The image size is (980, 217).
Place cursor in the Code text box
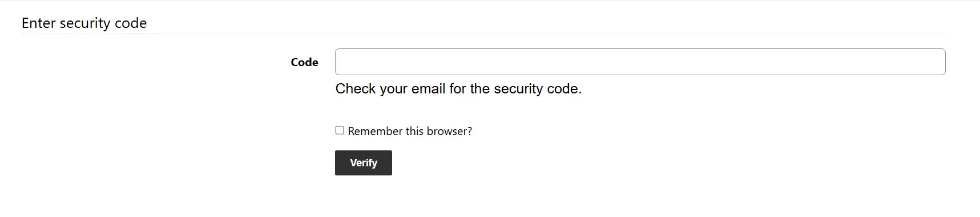[x=640, y=62]
